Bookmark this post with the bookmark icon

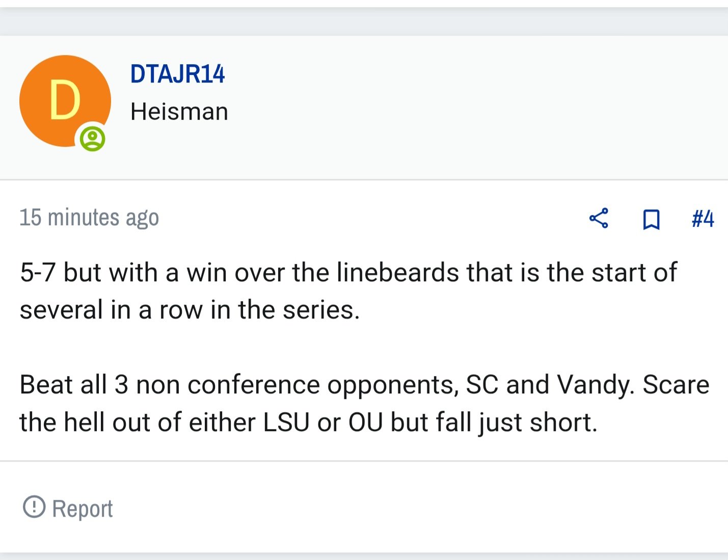click(x=651, y=219)
